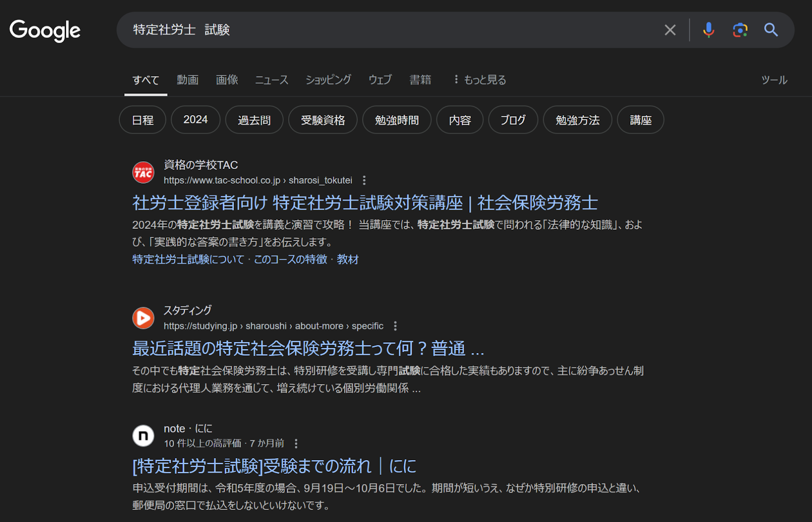
Task: Open Google Lens image search icon
Action: click(740, 30)
